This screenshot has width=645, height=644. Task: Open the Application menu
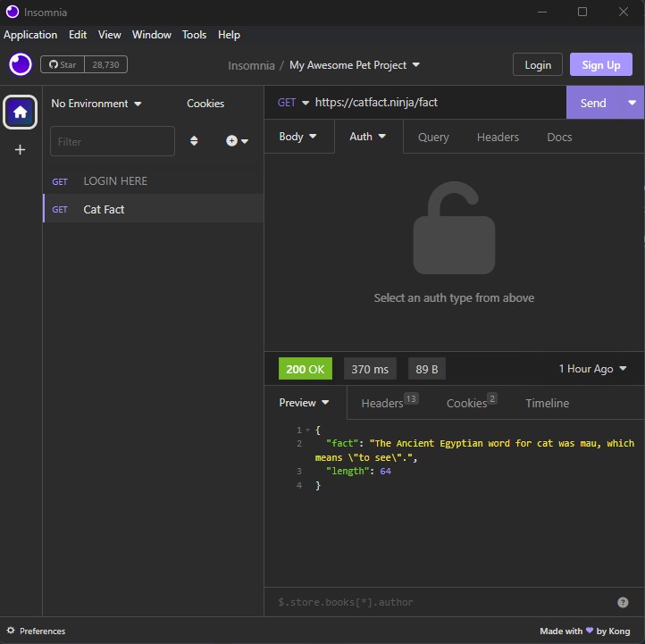pos(30,35)
